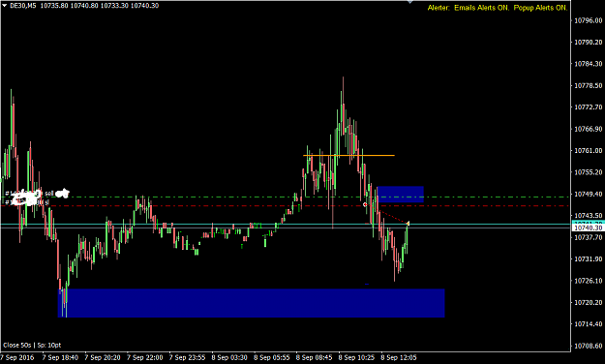Click price scale label 10749.40
The image size is (605, 364).
coord(588,194)
